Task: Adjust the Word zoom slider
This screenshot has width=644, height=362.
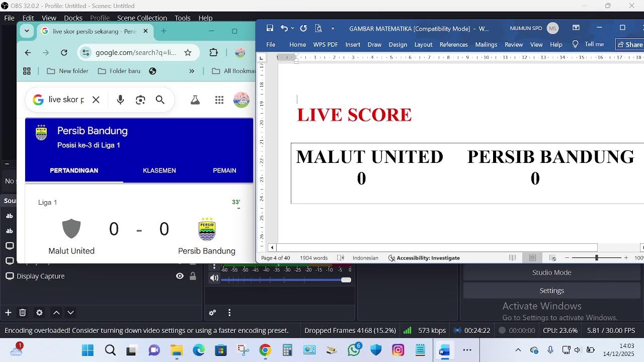Action: pos(596,258)
